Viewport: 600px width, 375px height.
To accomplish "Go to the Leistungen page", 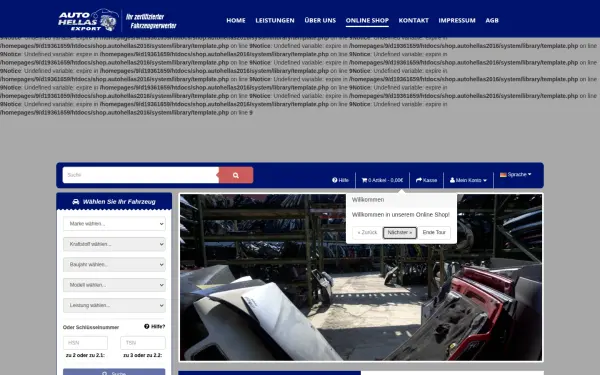I will pos(275,20).
